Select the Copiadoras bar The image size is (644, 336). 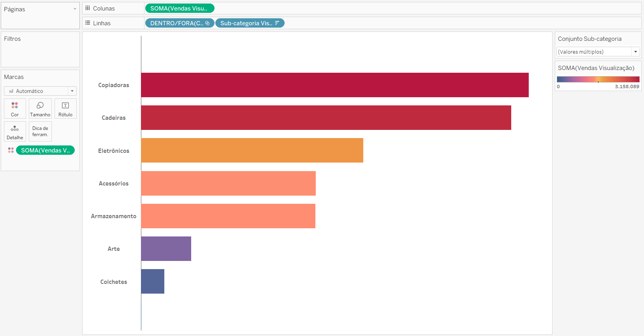(335, 85)
